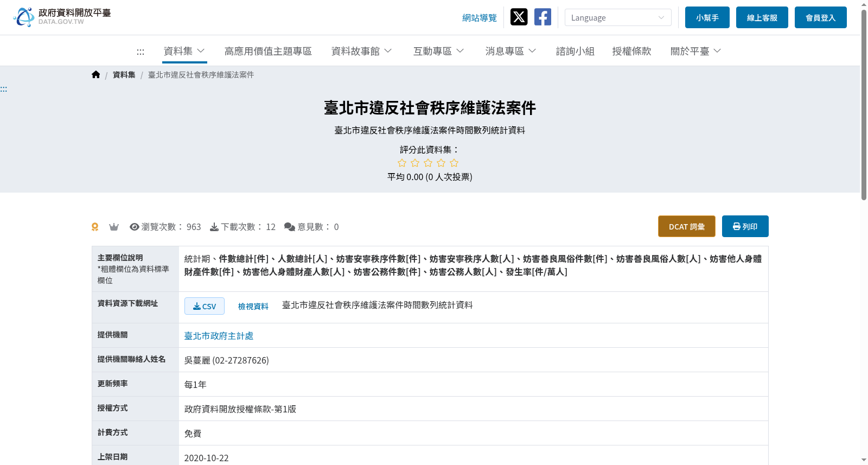This screenshot has width=868, height=465.
Task: Click the 臺北市違反社會秩序維護法案件 breadcrumb text
Action: pyautogui.click(x=201, y=75)
